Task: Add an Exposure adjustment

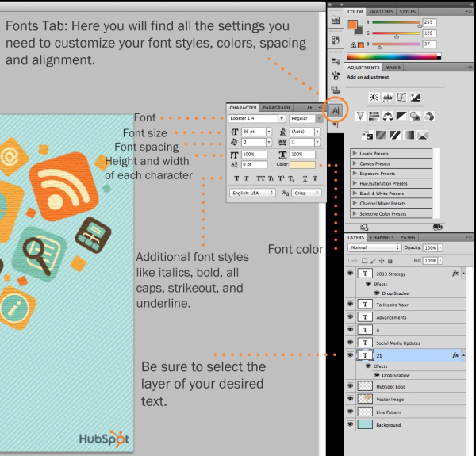Action: pyautogui.click(x=415, y=97)
